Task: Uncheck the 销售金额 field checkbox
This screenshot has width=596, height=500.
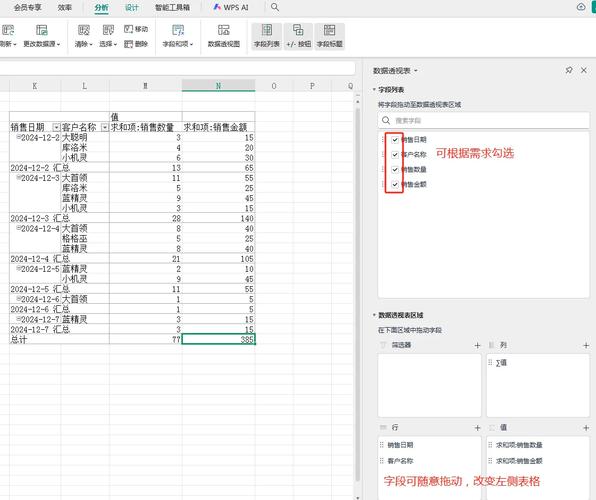Action: (x=395, y=184)
